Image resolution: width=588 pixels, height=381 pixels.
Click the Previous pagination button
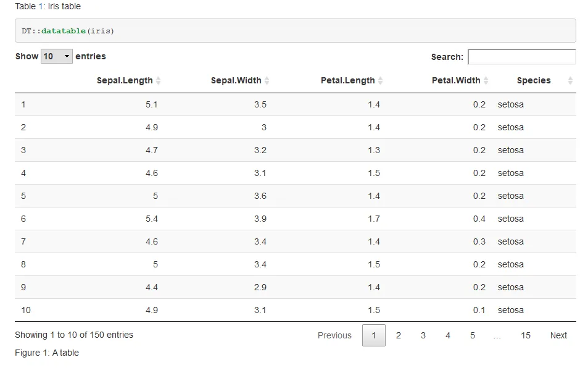[x=334, y=335]
